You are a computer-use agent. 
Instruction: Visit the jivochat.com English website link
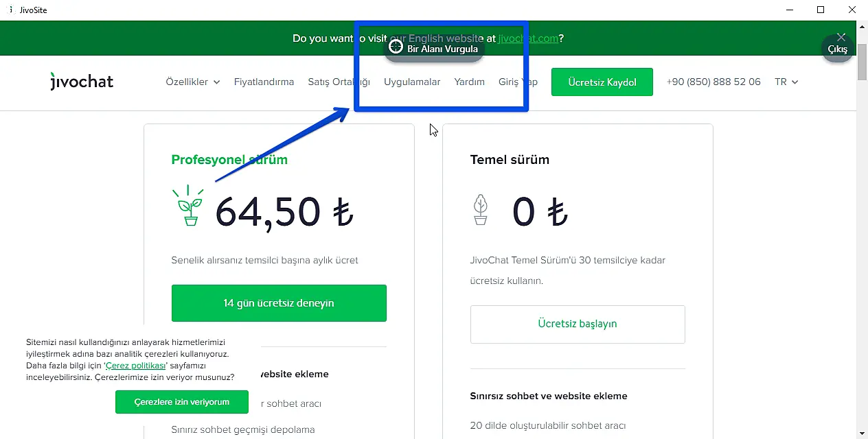tap(528, 38)
